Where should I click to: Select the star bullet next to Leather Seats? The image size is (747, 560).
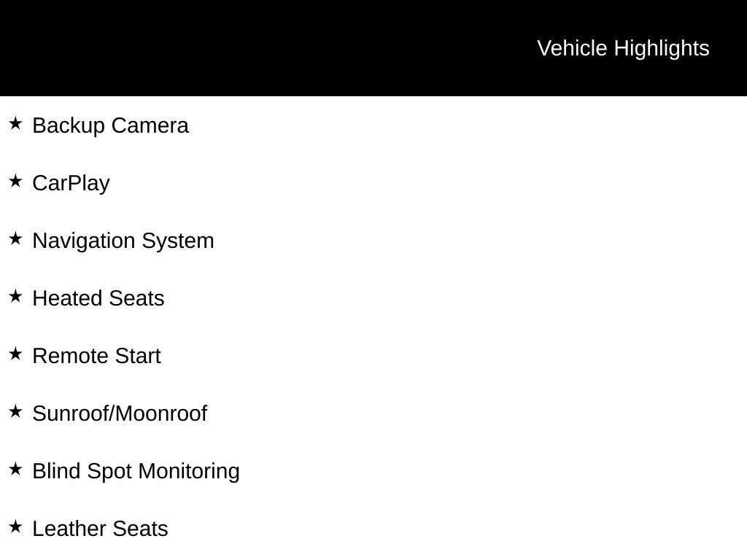(15, 526)
